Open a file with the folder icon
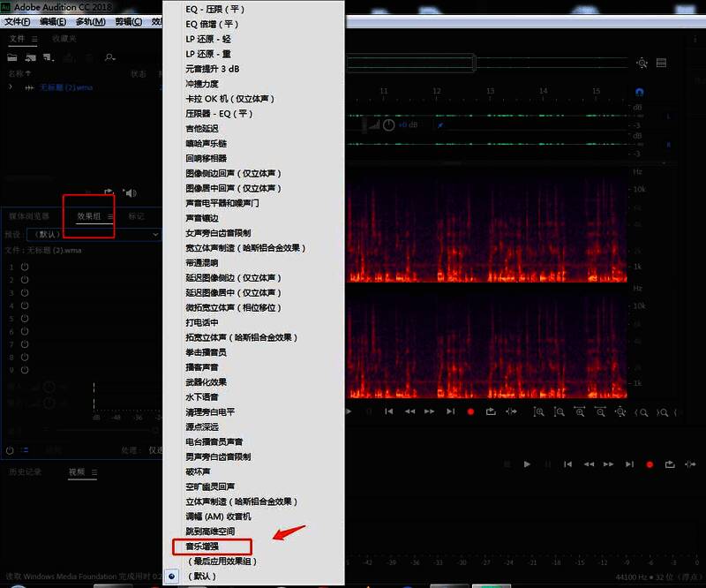Viewport: 706px width, 588px height. pyautogui.click(x=12, y=57)
